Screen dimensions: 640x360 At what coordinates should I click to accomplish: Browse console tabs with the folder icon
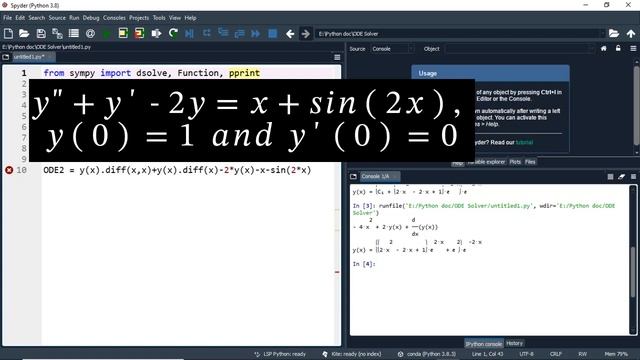click(x=353, y=176)
